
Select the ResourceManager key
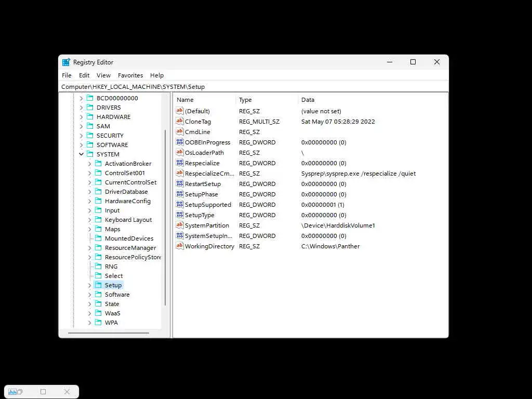[130, 248]
